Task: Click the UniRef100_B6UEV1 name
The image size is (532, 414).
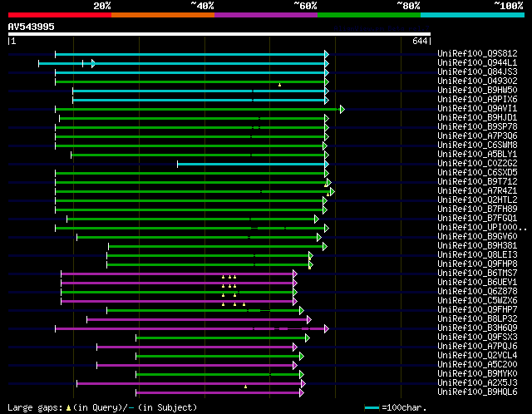Action: (477, 283)
